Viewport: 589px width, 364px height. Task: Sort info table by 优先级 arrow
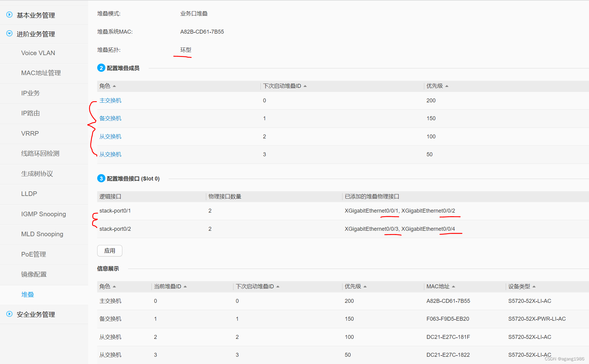point(365,286)
